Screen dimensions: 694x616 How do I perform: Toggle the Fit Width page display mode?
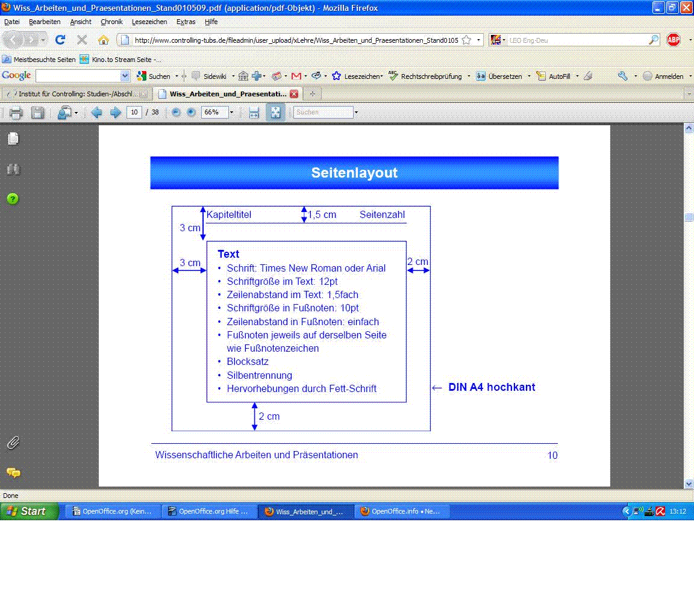[x=252, y=112]
